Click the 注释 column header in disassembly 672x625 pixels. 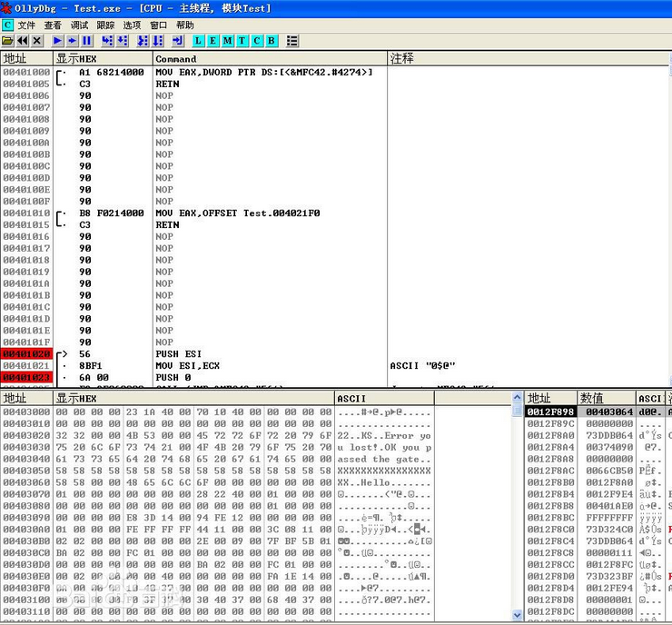402,58
